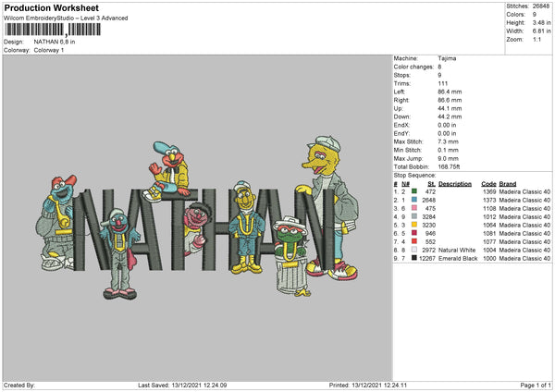Click the NATHAN embroidery design preview
555x392 pixels.
(x=197, y=218)
